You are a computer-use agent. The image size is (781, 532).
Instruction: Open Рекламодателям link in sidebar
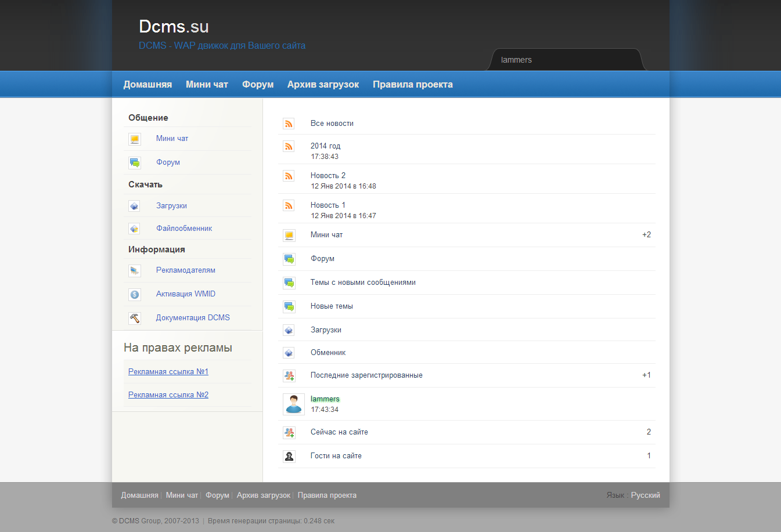186,270
